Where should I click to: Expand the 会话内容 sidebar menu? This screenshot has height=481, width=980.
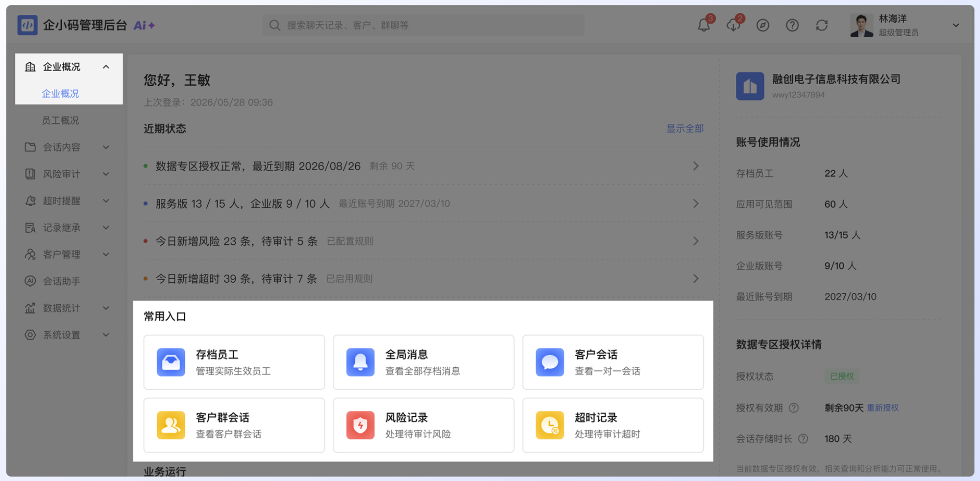[x=106, y=147]
